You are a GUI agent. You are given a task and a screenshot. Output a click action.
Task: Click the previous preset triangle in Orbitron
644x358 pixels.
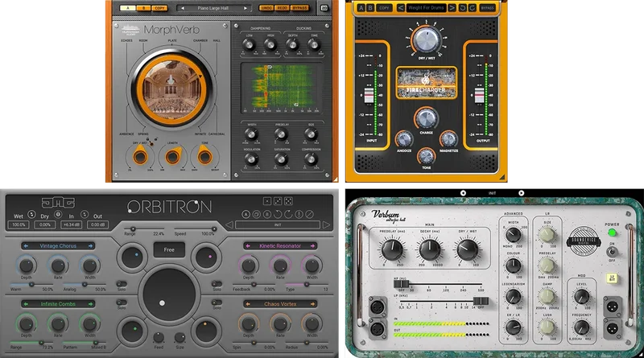pos(229,225)
